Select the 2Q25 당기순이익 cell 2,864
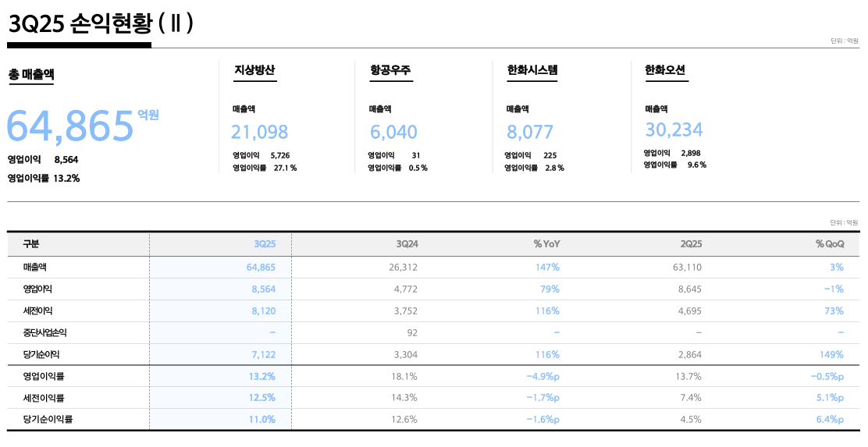 click(690, 355)
